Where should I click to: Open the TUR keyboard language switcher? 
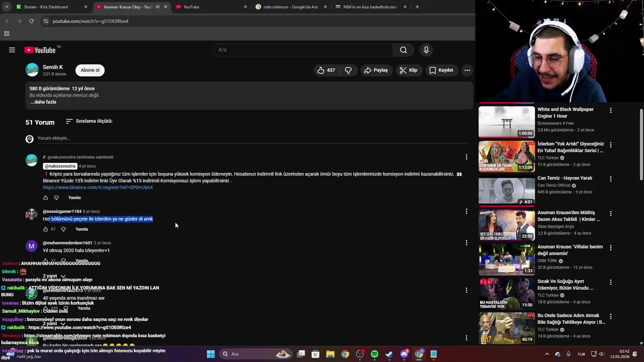click(x=581, y=354)
